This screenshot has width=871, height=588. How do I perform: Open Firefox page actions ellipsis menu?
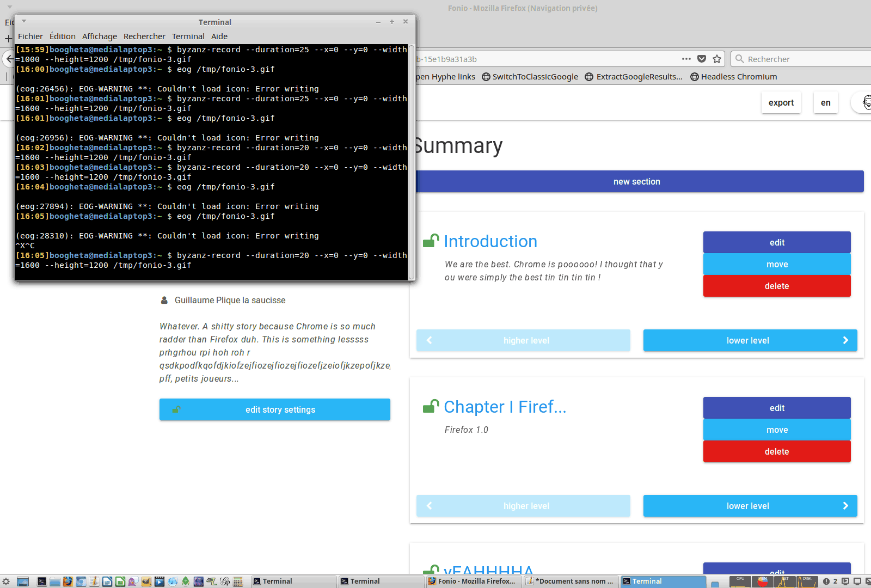click(686, 59)
